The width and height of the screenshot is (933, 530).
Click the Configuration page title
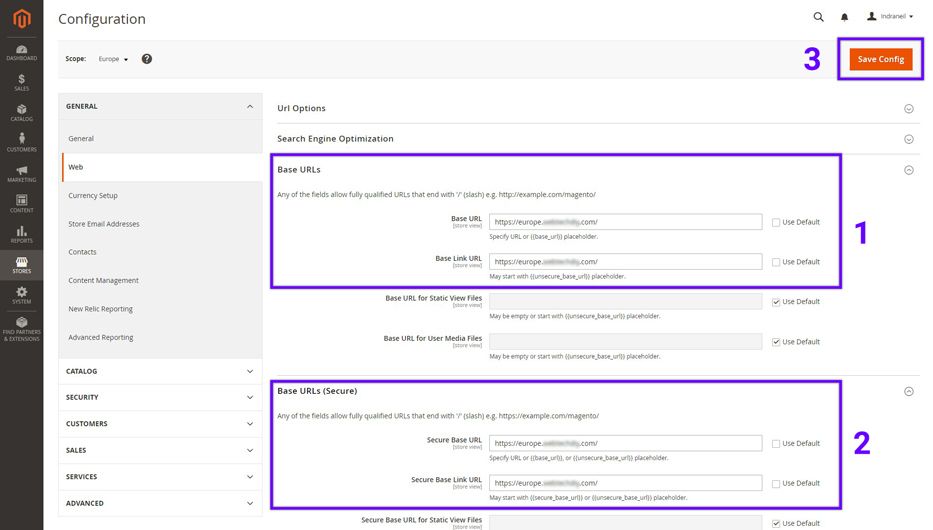(x=102, y=19)
